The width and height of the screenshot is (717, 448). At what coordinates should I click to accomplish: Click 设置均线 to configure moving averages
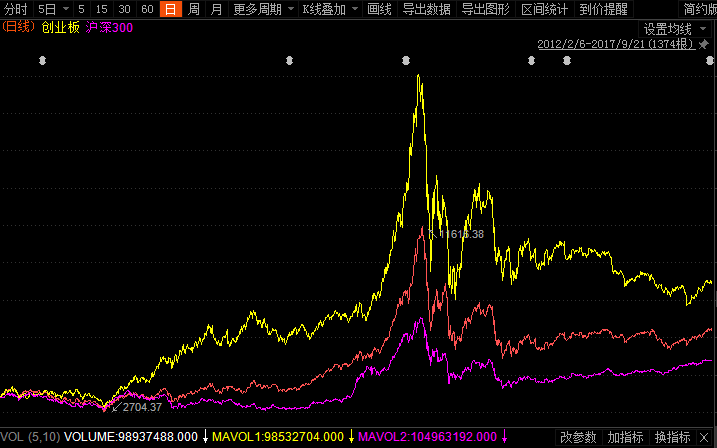pyautogui.click(x=667, y=29)
